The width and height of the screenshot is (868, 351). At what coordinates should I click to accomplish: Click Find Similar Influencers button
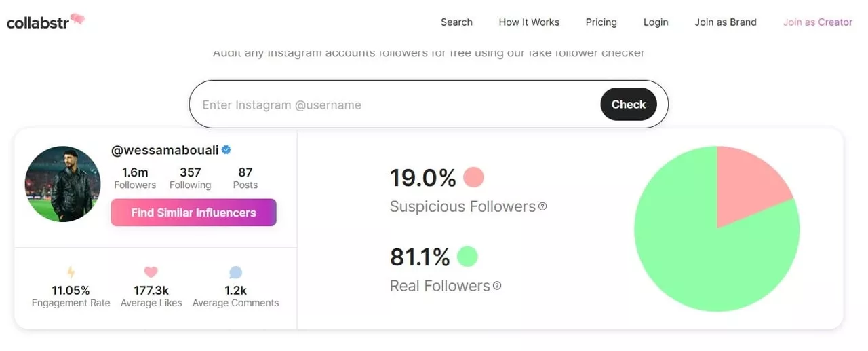[x=193, y=213]
